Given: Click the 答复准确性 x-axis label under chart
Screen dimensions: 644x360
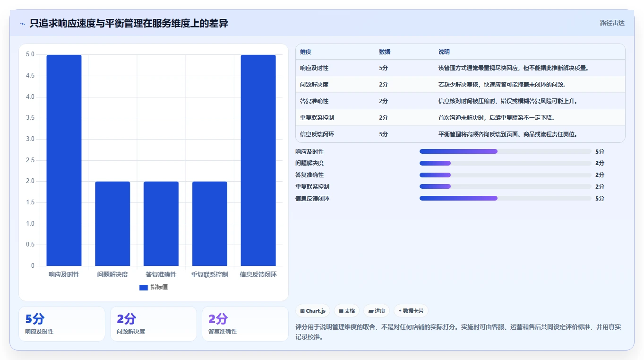Looking at the screenshot, I should point(161,274).
